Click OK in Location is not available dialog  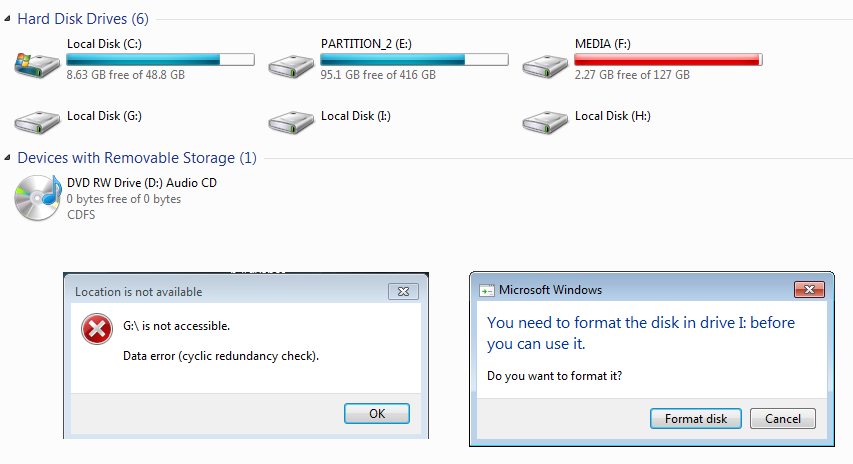coord(376,413)
